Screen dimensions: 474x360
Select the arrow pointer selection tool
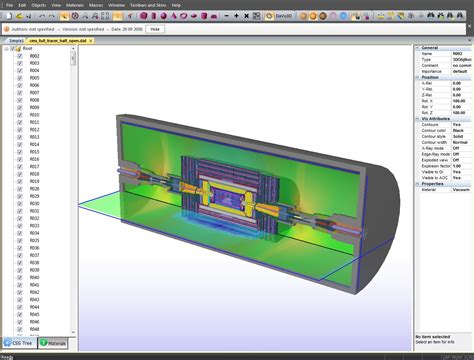[64, 16]
